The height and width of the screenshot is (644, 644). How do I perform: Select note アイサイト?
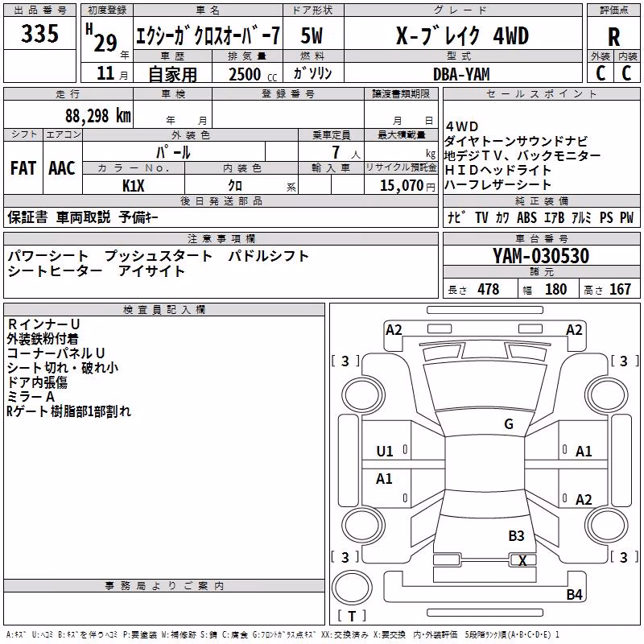click(x=152, y=271)
